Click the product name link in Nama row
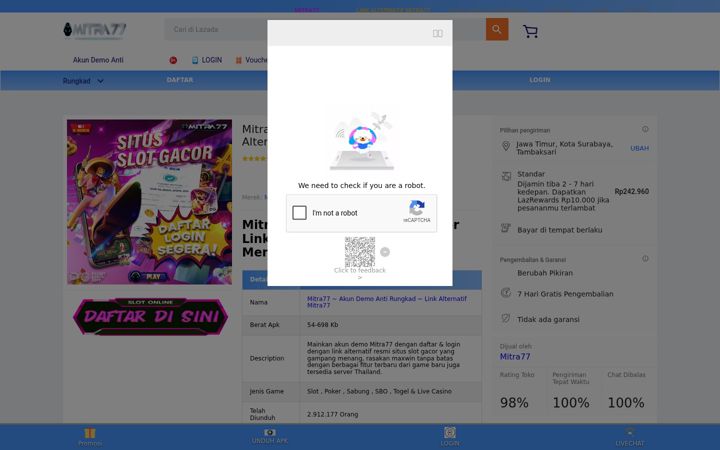The height and width of the screenshot is (450, 720). coord(387,302)
